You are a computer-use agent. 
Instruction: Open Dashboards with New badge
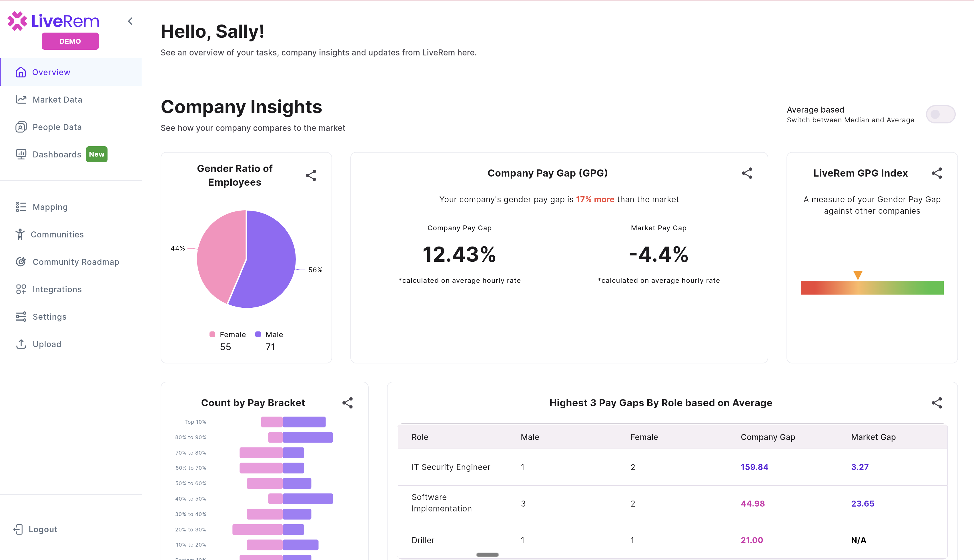57,154
